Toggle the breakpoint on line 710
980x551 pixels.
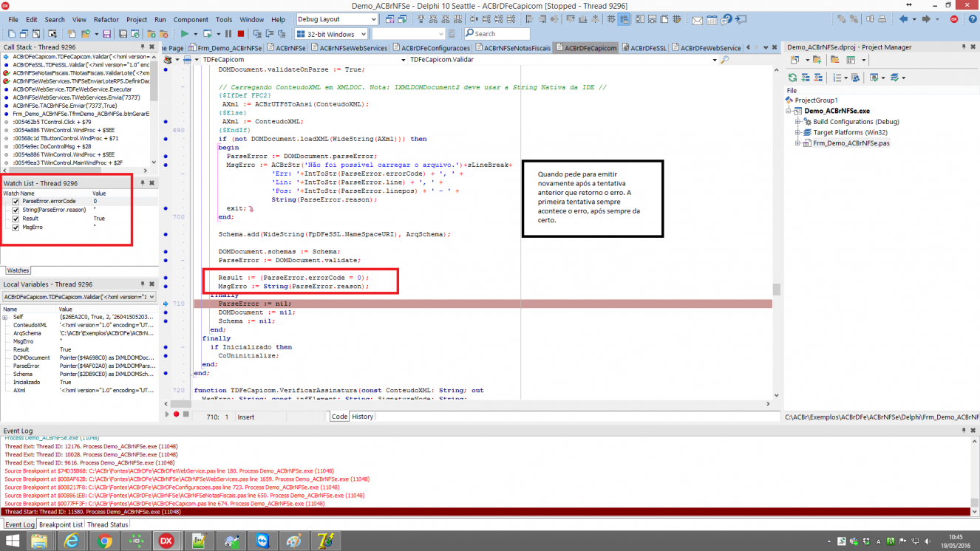pos(166,304)
